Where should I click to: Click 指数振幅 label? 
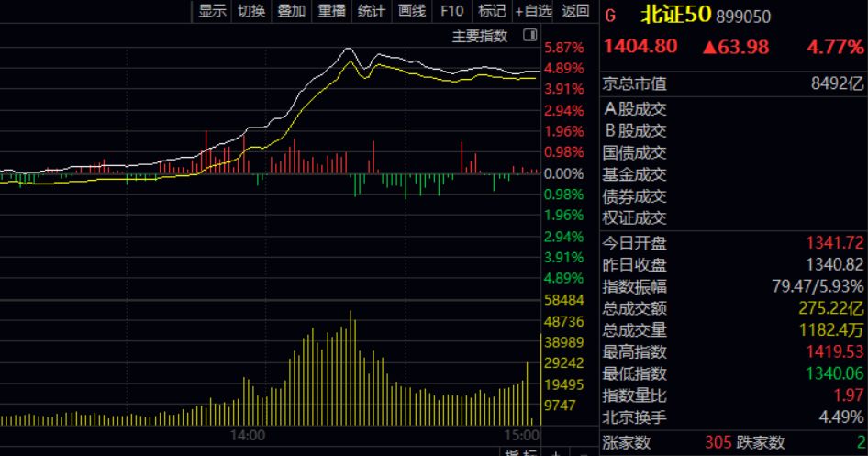pyautogui.click(x=634, y=286)
